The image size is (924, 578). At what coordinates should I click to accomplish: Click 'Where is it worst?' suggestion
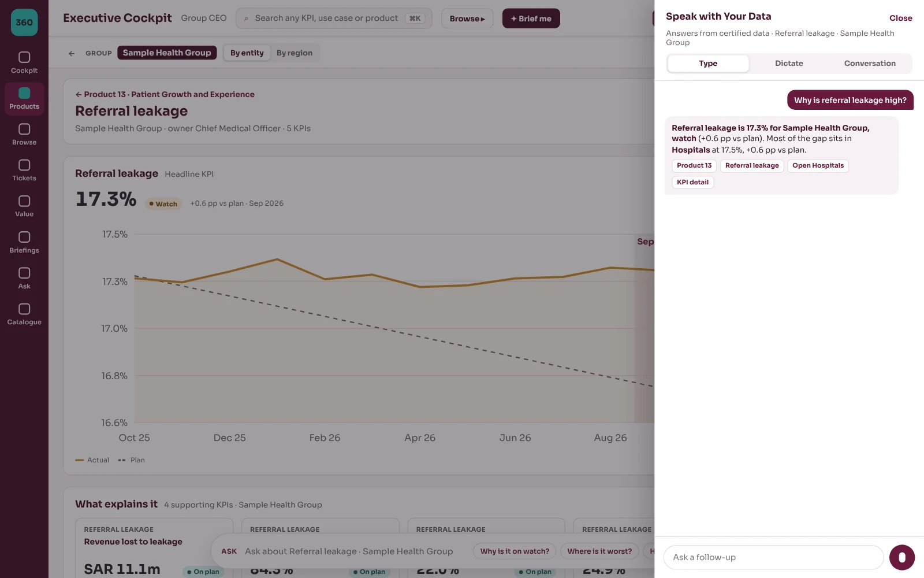(599, 551)
